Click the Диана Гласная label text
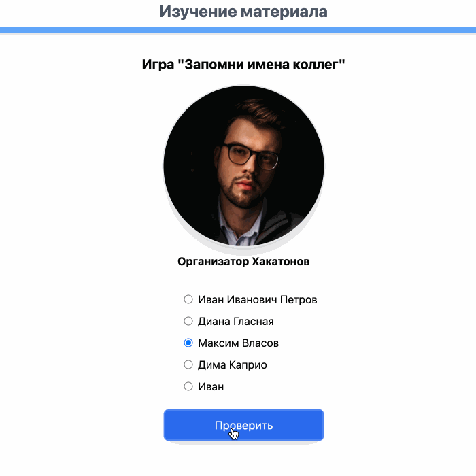476x476 pixels. coord(235,321)
